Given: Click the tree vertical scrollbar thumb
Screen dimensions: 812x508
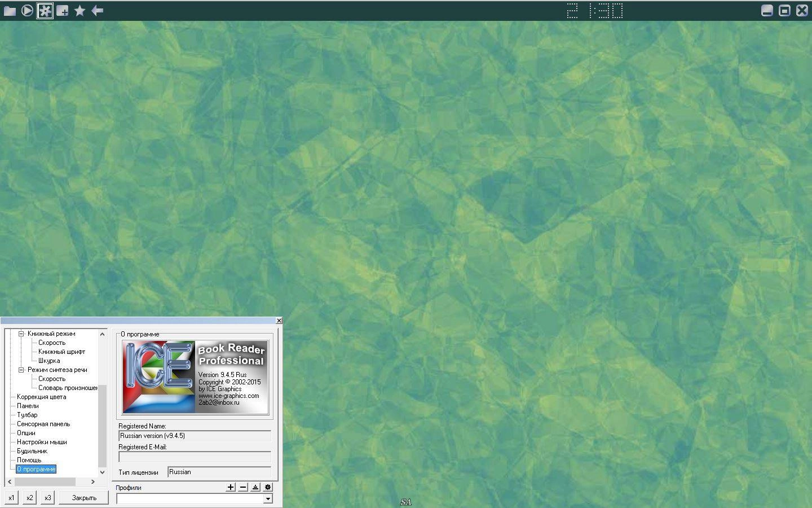Looking at the screenshot, I should (x=102, y=426).
